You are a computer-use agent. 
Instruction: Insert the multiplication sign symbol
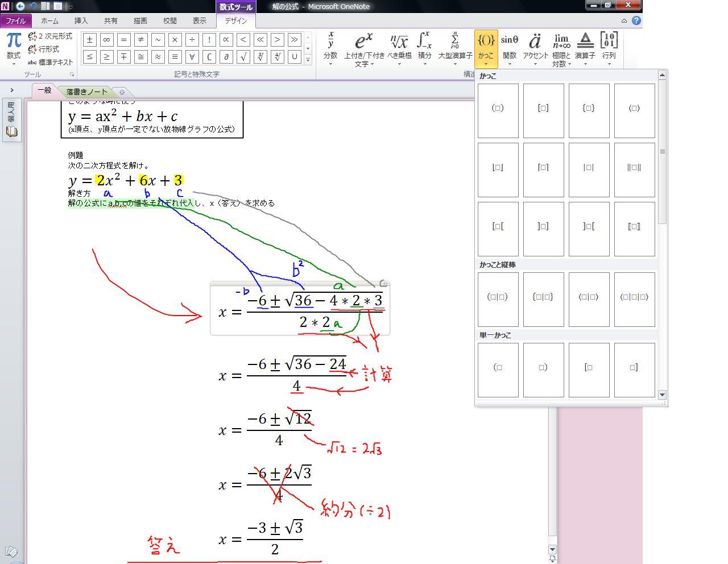coord(175,40)
